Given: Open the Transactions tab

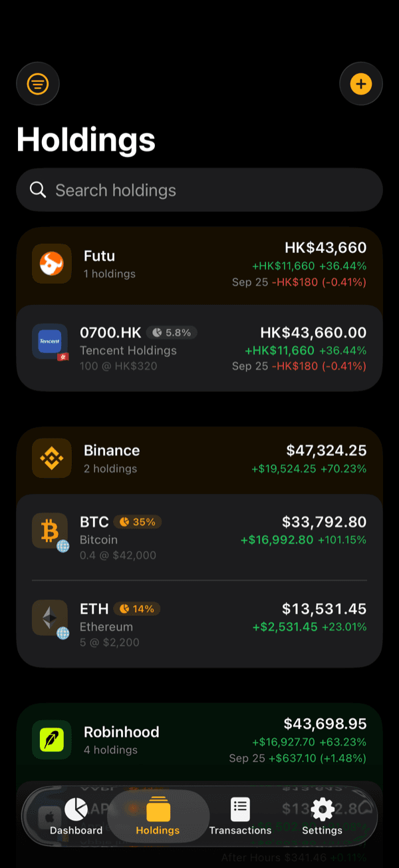Looking at the screenshot, I should (240, 817).
